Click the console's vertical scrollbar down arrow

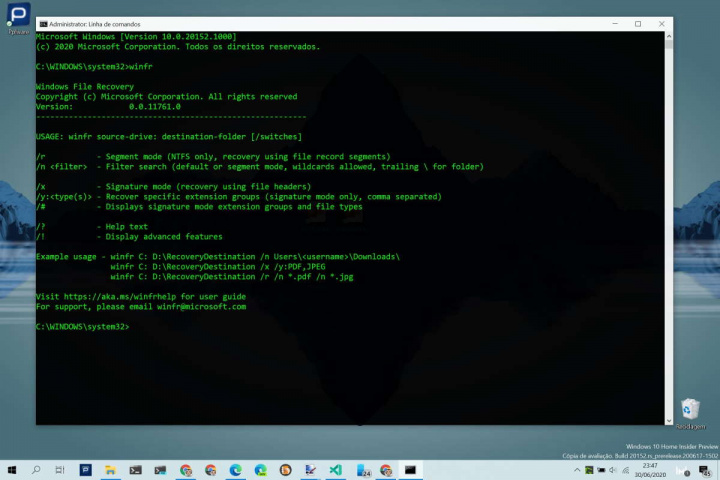click(x=669, y=420)
